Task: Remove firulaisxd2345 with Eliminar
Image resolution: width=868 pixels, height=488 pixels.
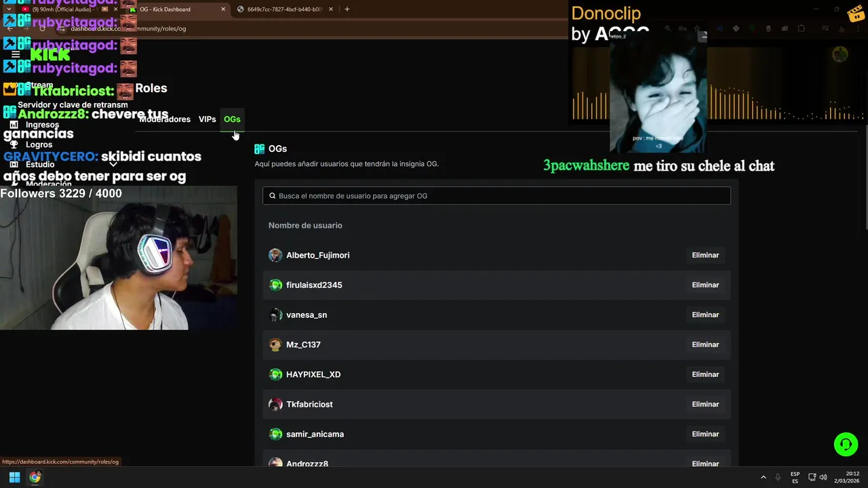Action: [x=705, y=285]
